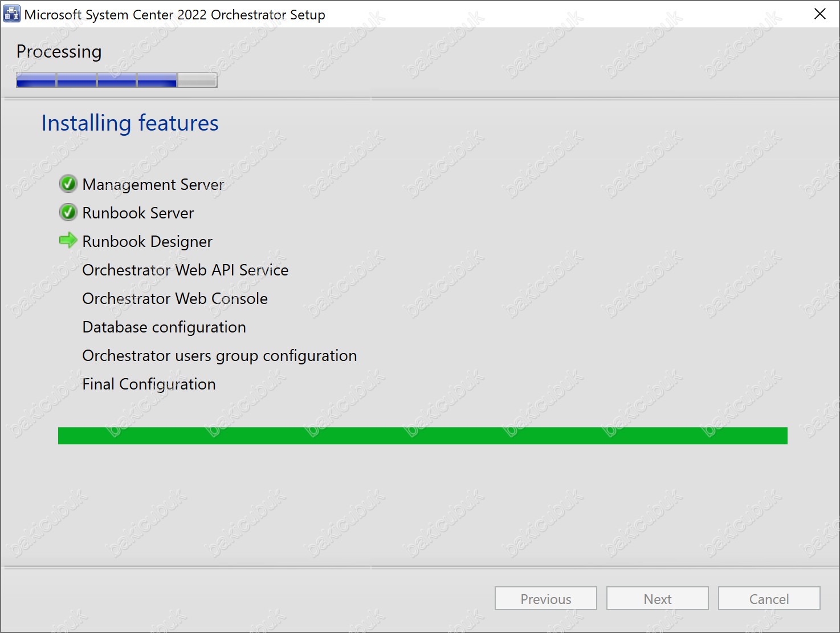Viewport: 840px width, 633px height.
Task: Click the green checkmark beside Management Server
Action: [68, 184]
